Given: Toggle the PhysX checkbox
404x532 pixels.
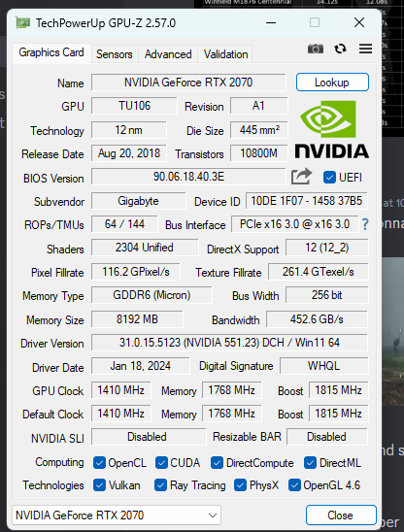Looking at the screenshot, I should (240, 485).
